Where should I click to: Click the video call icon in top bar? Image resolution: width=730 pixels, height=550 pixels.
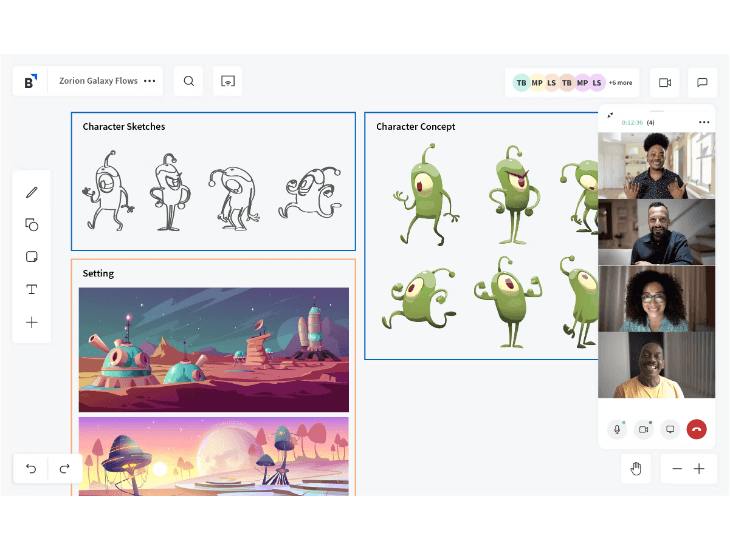point(664,83)
